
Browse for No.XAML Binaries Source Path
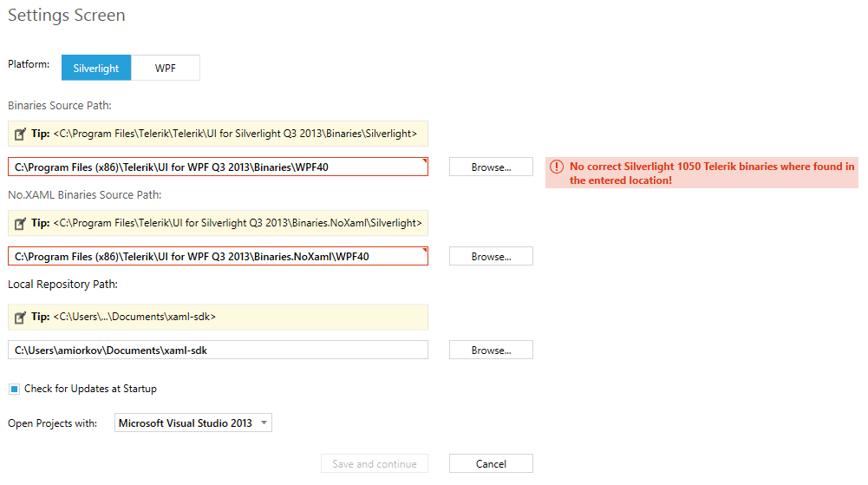pos(491,256)
